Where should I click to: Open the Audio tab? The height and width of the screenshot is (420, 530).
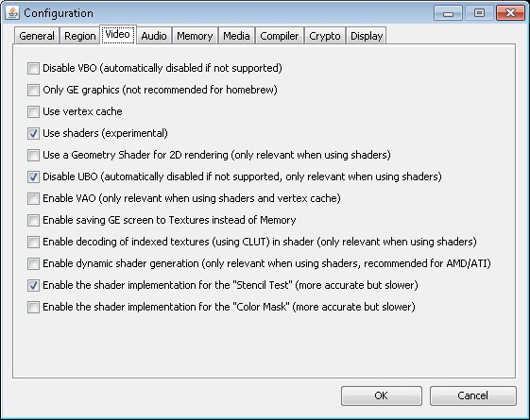point(154,36)
